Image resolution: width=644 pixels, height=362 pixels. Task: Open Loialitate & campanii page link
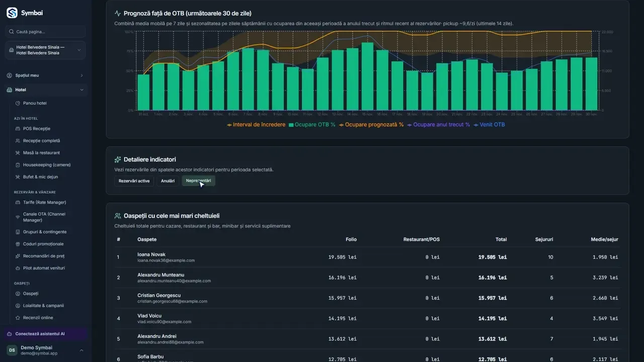click(x=43, y=306)
